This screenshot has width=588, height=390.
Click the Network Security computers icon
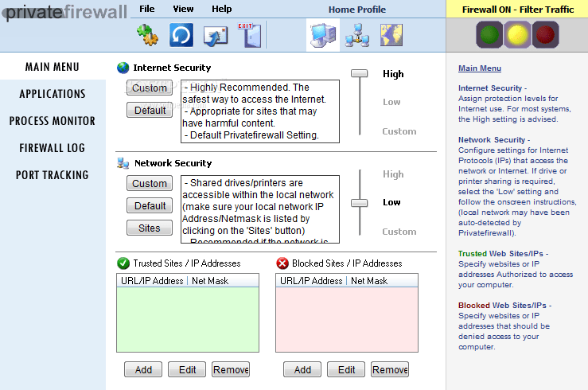[123, 163]
